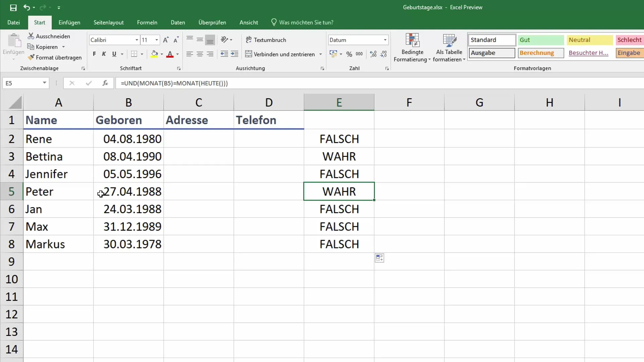Cut selection with Ausschneiden
This screenshot has height=362, width=644.
coord(49,36)
